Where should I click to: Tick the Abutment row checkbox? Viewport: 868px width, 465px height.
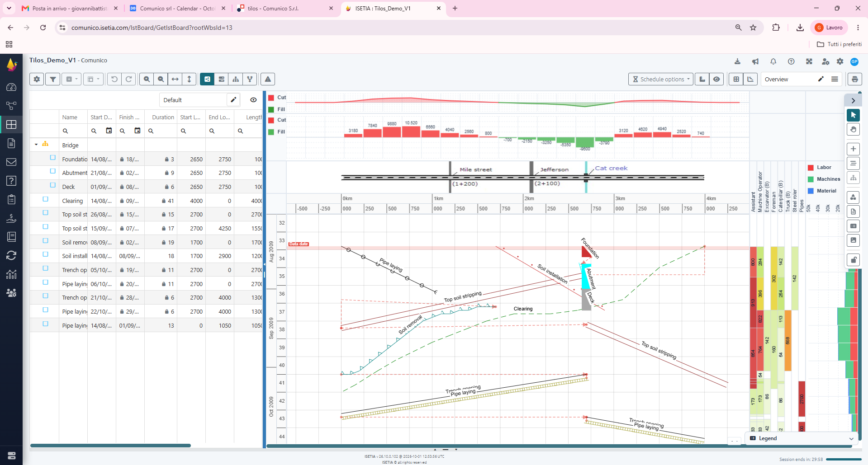(52, 171)
